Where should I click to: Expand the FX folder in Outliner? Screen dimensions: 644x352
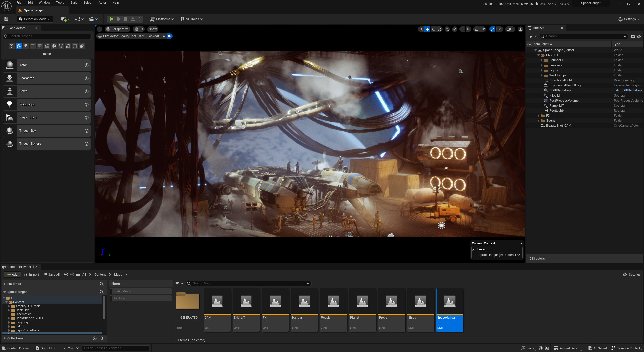tap(538, 116)
